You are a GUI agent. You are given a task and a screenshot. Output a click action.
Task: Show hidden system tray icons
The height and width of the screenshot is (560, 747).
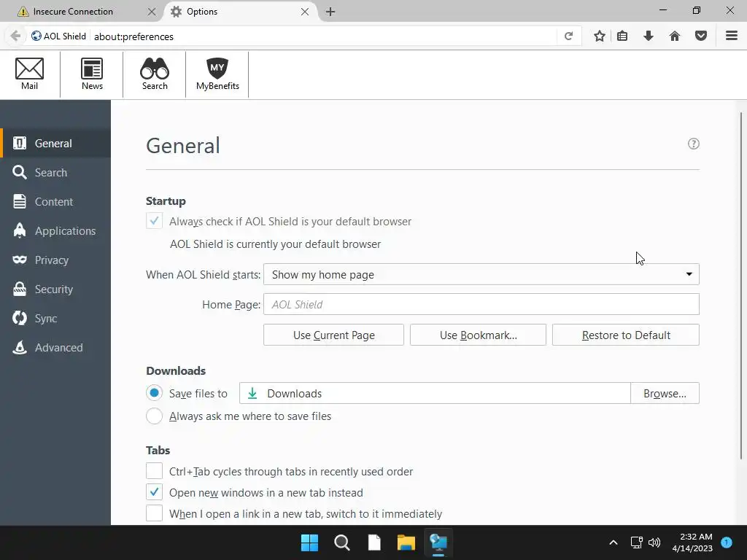tap(614, 542)
